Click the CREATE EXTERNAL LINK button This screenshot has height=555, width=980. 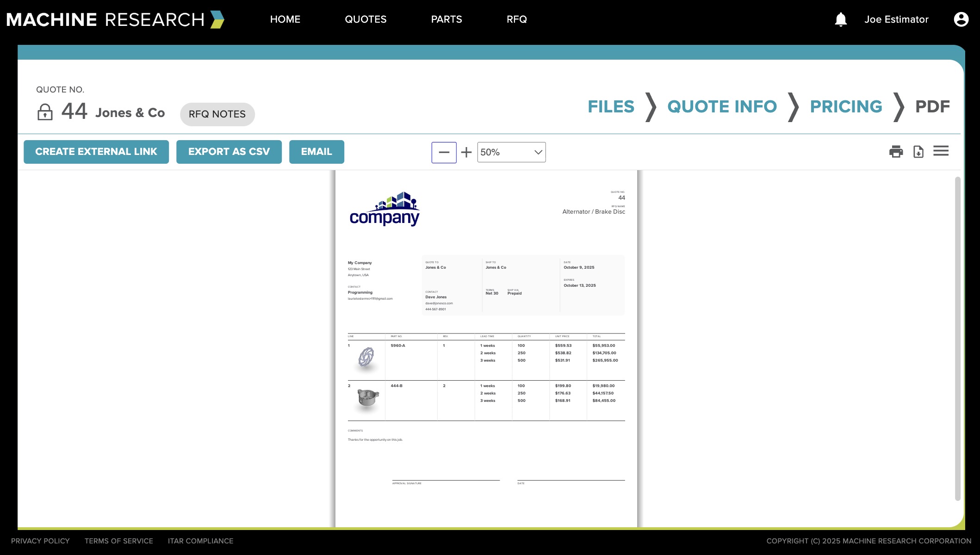click(x=96, y=152)
